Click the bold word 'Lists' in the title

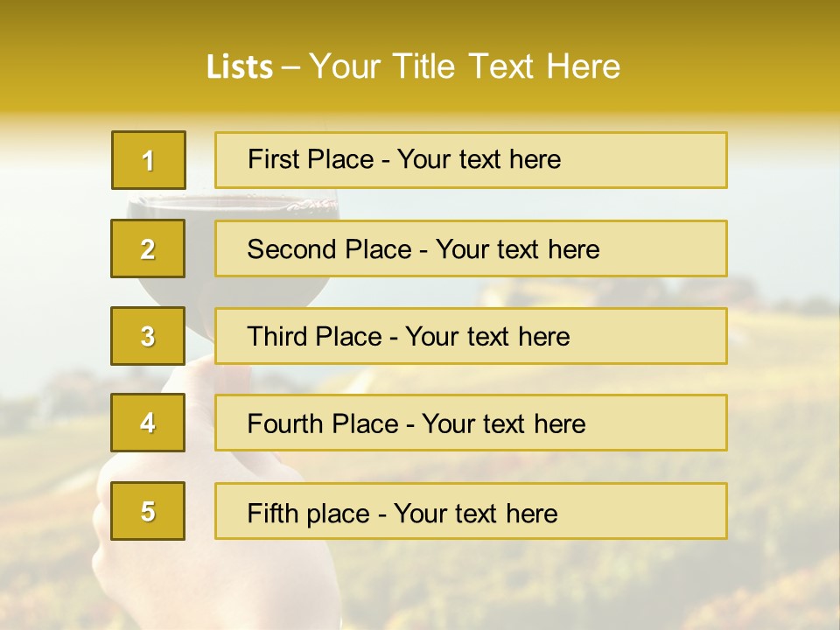point(239,67)
